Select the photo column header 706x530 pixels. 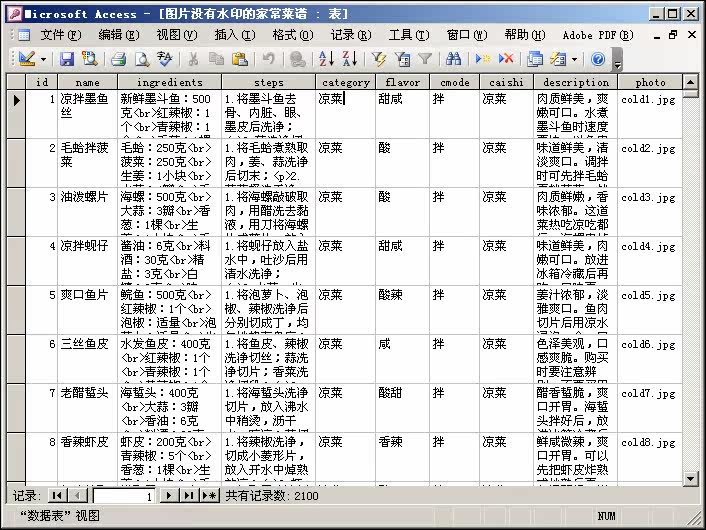tap(650, 82)
